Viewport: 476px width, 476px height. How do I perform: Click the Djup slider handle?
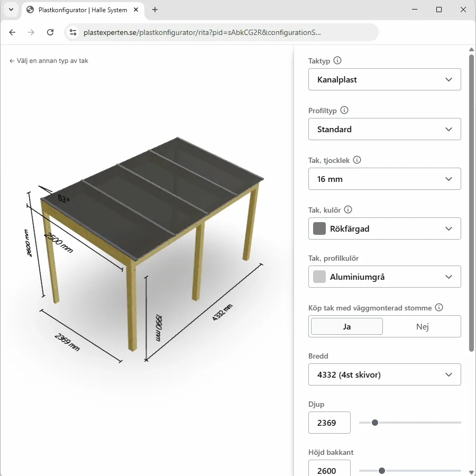coord(375,423)
